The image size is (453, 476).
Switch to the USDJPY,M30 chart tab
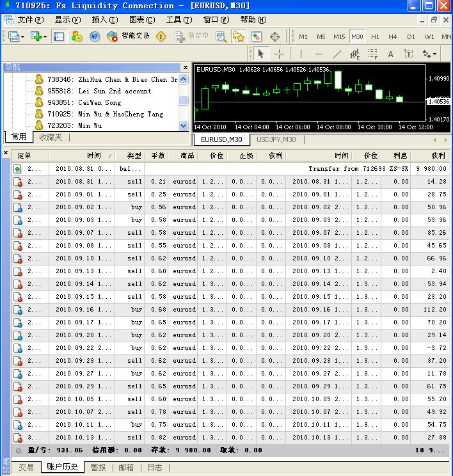point(276,139)
